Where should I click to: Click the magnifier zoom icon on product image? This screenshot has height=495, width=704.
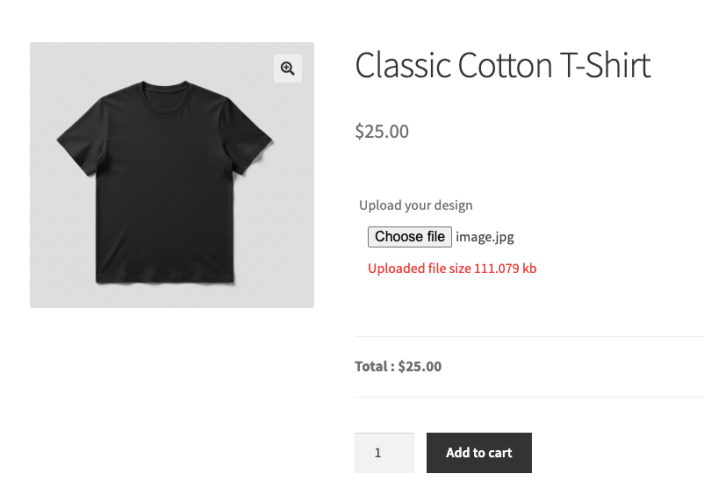[x=288, y=68]
